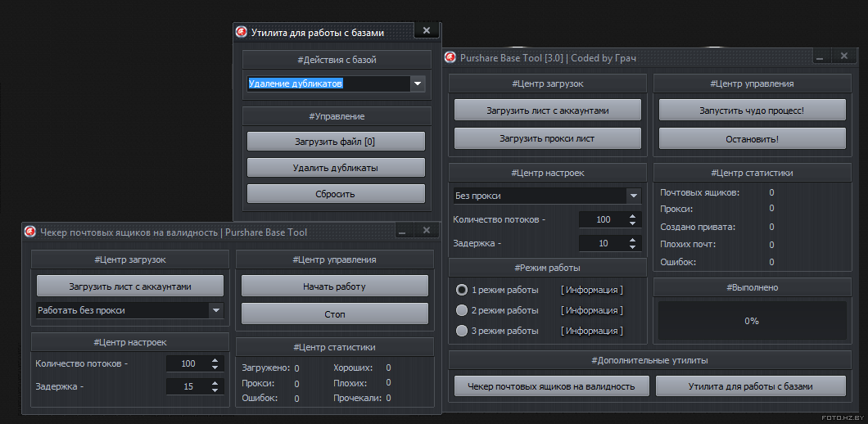Click app logo icon in Purshare Base Tool [3.0] title bar
868x424 pixels.
coord(450,57)
